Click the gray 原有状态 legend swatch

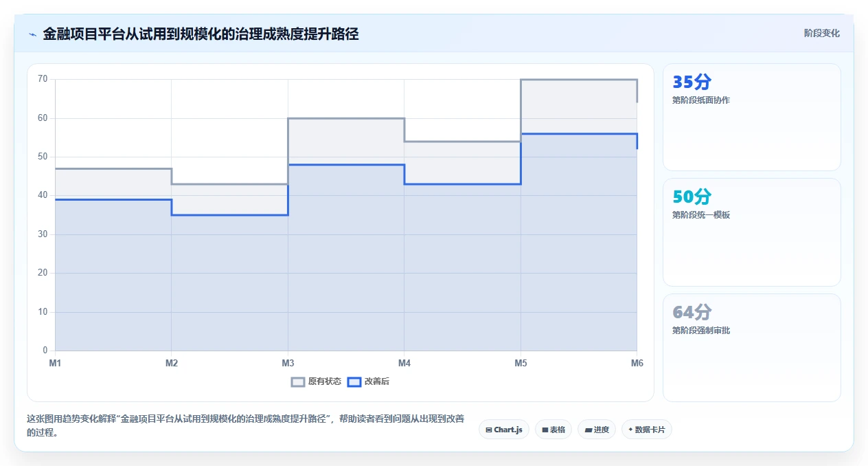pos(298,381)
